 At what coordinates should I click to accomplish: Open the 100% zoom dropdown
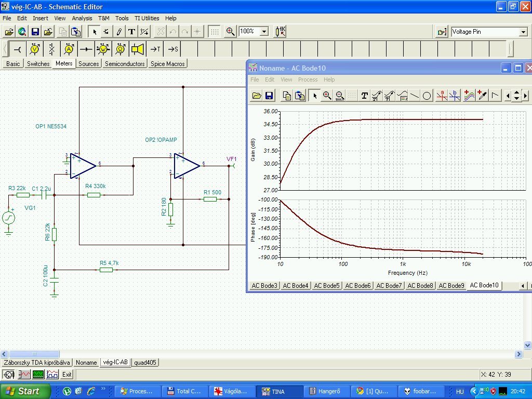pos(264,32)
